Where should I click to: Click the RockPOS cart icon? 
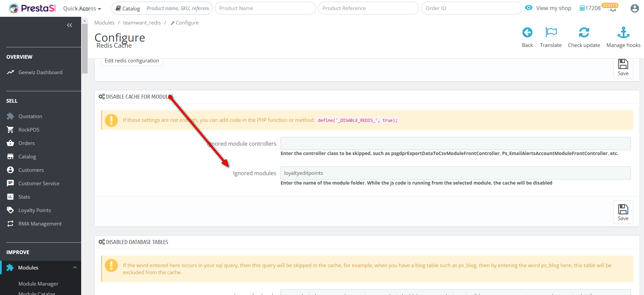click(x=10, y=130)
